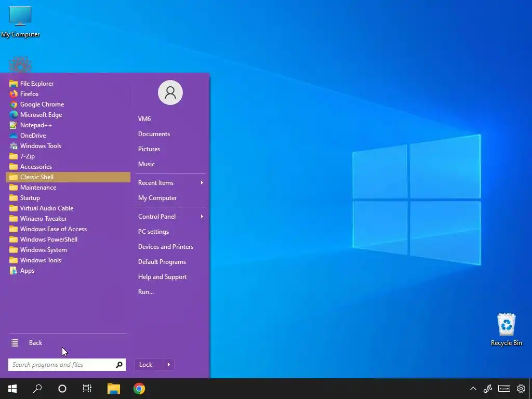Open Default Programs

point(170,262)
